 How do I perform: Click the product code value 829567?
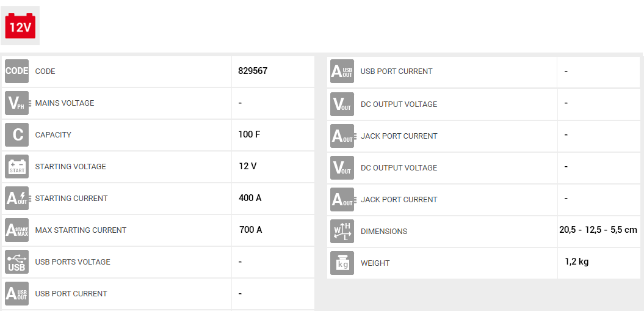[253, 71]
